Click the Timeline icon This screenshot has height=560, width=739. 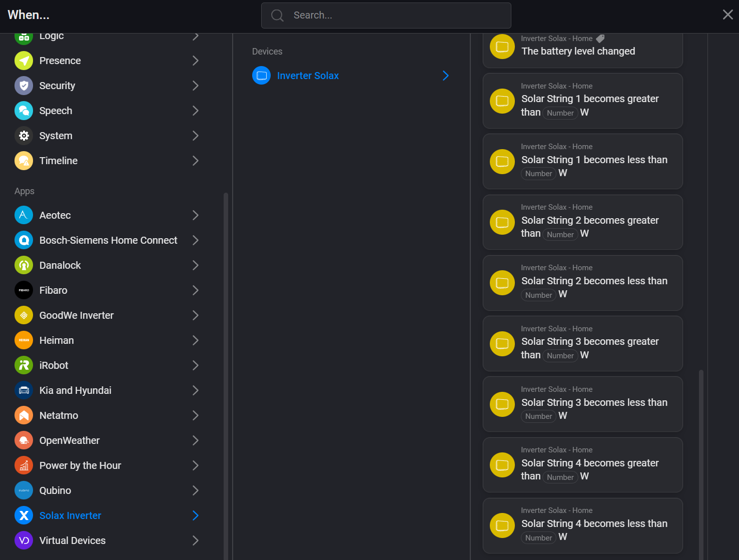[24, 161]
